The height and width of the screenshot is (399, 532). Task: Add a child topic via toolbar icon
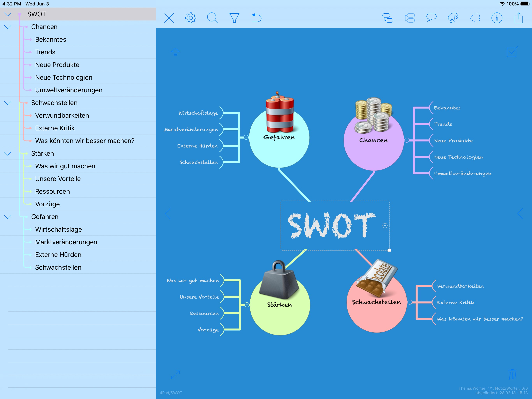[x=388, y=18]
